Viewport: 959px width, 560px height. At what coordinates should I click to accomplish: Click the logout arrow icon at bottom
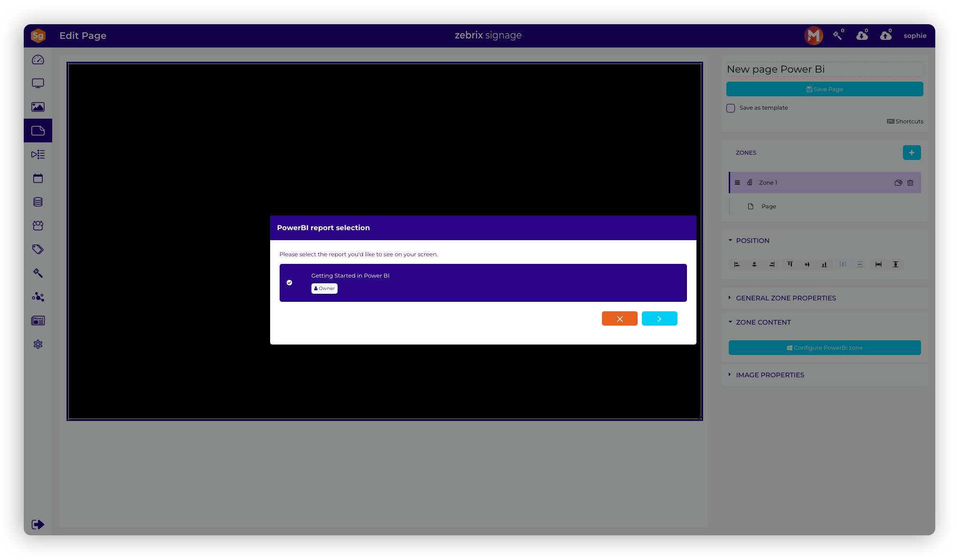[x=38, y=524]
